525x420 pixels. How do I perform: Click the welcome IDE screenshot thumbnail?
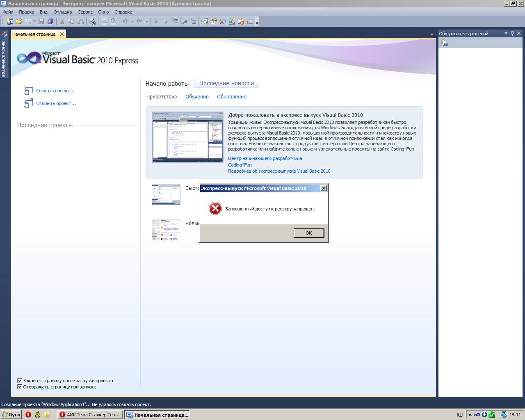(x=188, y=137)
